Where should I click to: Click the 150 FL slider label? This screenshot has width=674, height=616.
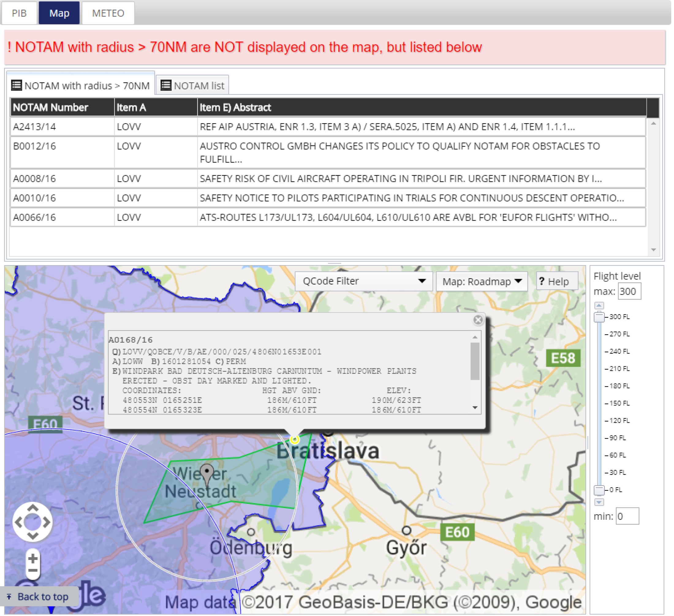(x=619, y=403)
